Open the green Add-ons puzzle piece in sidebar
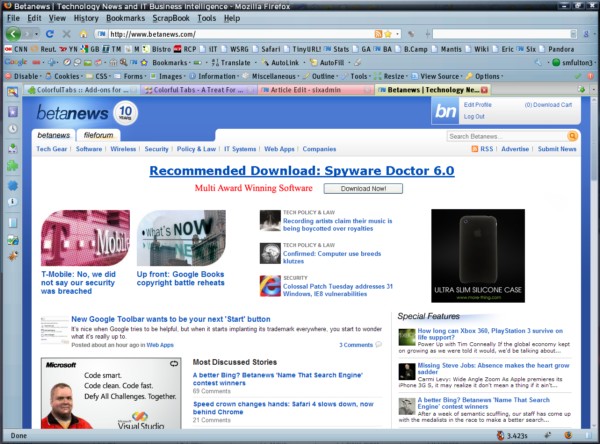The width and height of the screenshot is (600, 444). coord(13,166)
